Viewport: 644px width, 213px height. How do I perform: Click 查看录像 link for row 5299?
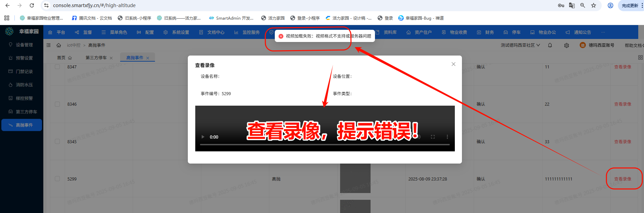pos(623,179)
